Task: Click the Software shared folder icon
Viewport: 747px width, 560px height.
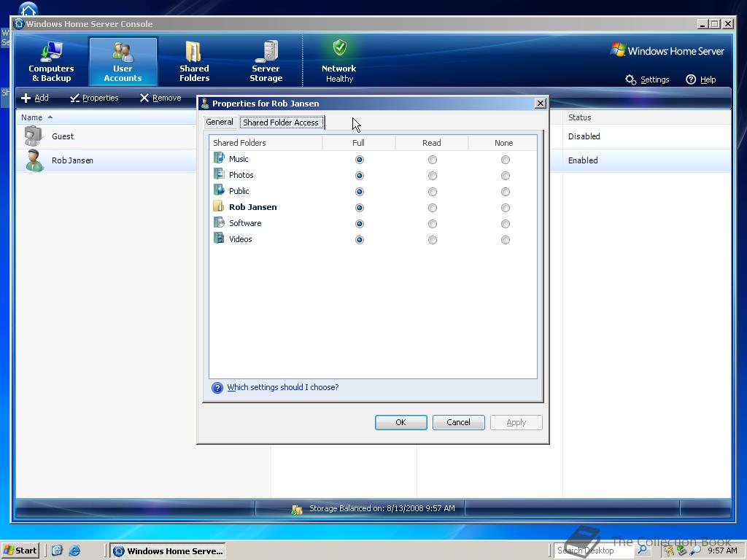Action: [219, 222]
